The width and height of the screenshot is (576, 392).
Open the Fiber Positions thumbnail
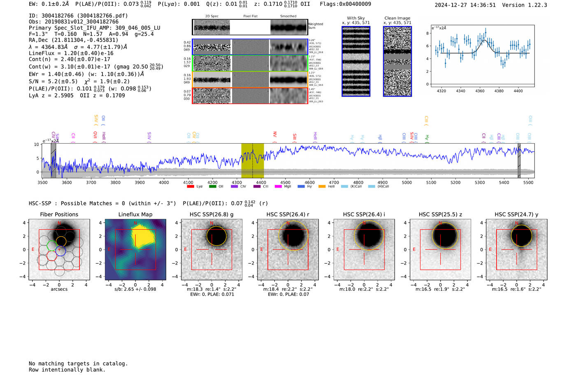pyautogui.click(x=59, y=249)
